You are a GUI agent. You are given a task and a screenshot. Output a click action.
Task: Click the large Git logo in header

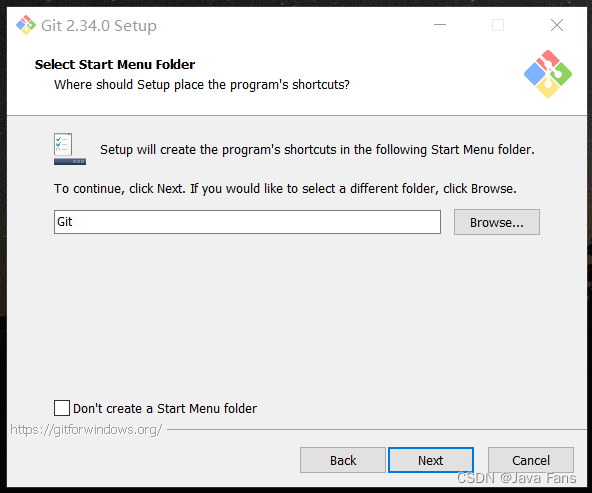pyautogui.click(x=548, y=74)
